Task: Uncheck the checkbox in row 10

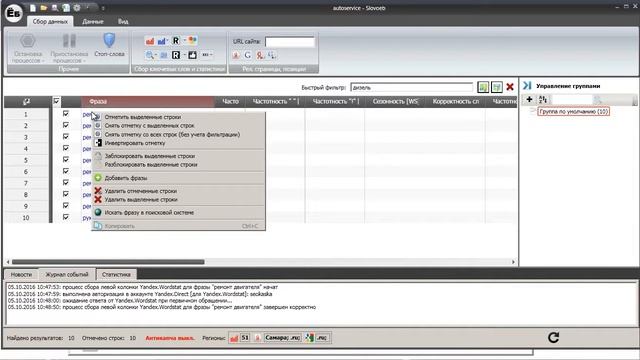Action: pyautogui.click(x=66, y=217)
